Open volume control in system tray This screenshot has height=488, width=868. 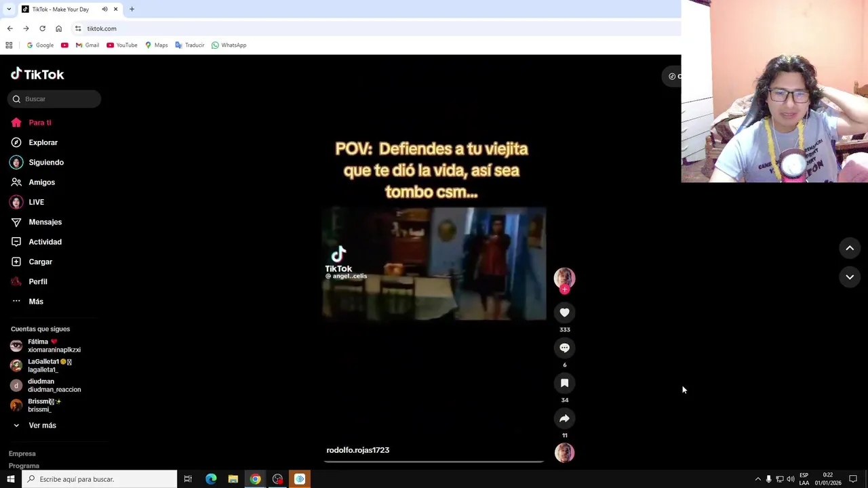(790, 479)
